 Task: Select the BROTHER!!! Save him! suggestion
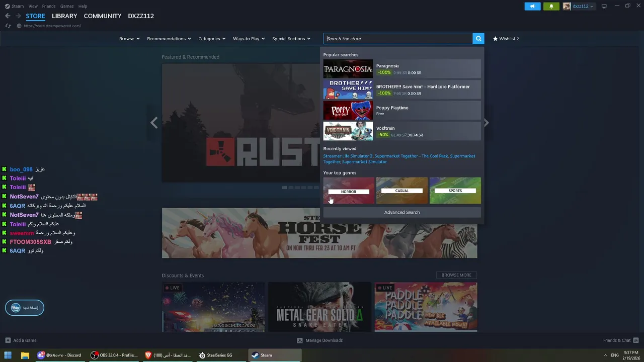coord(402,89)
